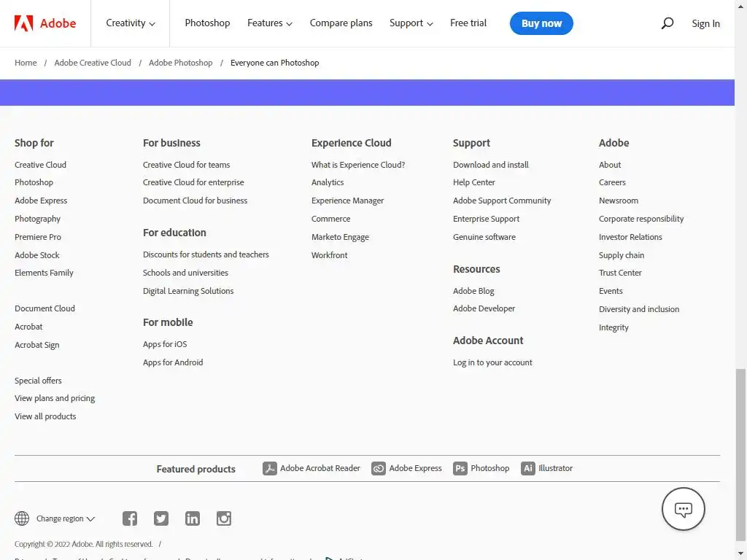747x560 pixels.
Task: Click View all products
Action: pos(45,416)
